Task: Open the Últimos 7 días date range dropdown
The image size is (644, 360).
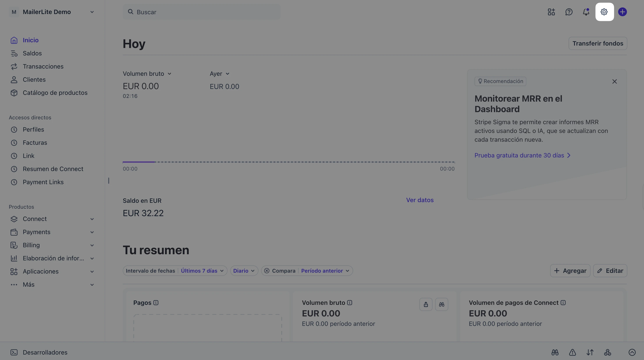Action: [202, 271]
